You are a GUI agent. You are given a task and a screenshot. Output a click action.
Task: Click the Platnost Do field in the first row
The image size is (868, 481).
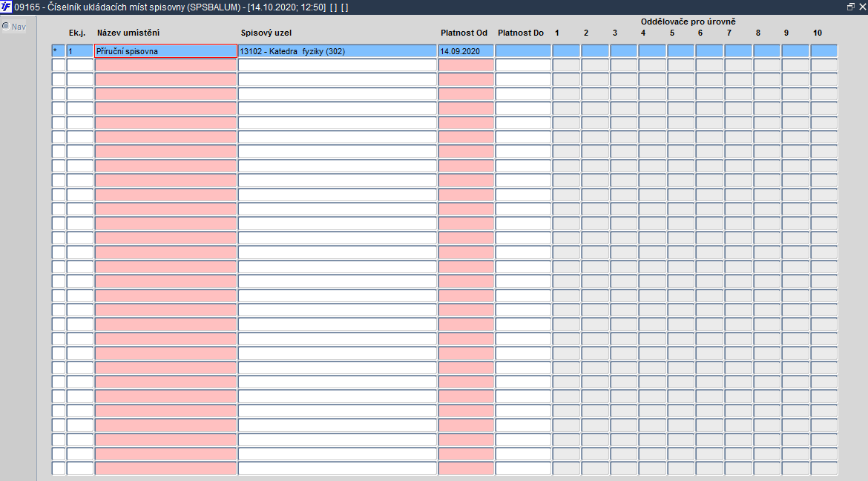click(x=523, y=51)
